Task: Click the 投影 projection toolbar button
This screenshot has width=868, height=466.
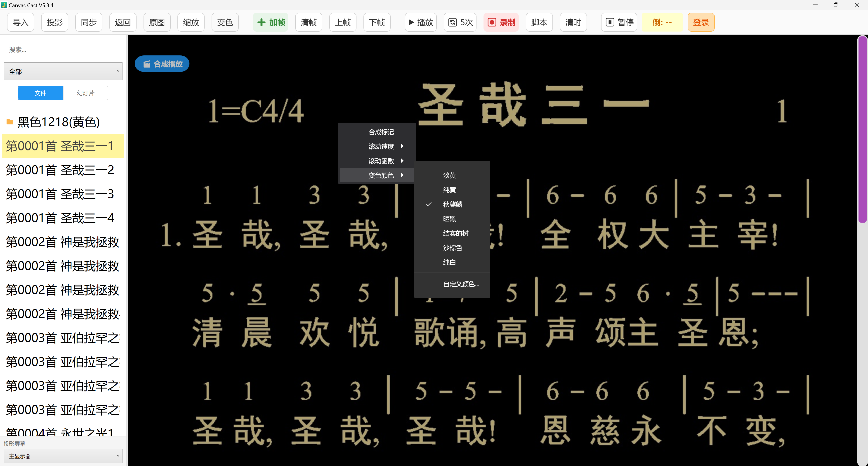Action: coord(54,22)
